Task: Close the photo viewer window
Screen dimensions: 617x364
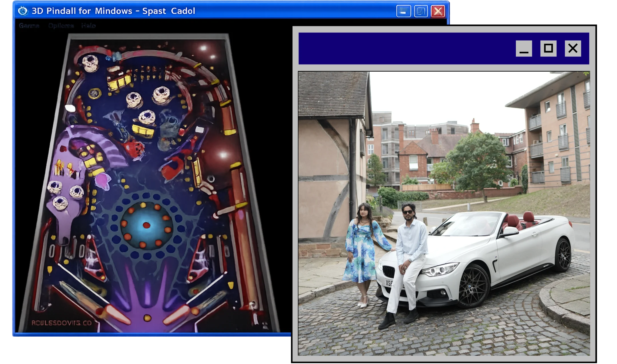Action: pos(573,48)
